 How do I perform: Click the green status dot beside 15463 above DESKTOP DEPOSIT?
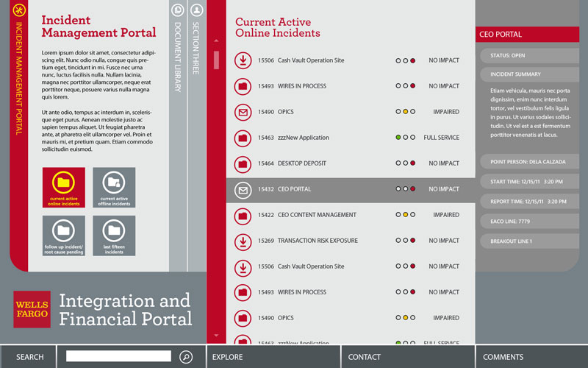(398, 138)
